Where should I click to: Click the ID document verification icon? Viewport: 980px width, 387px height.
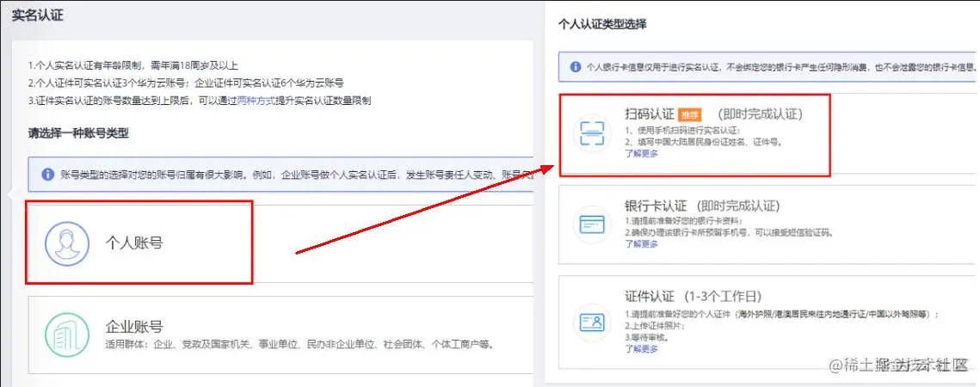click(591, 322)
